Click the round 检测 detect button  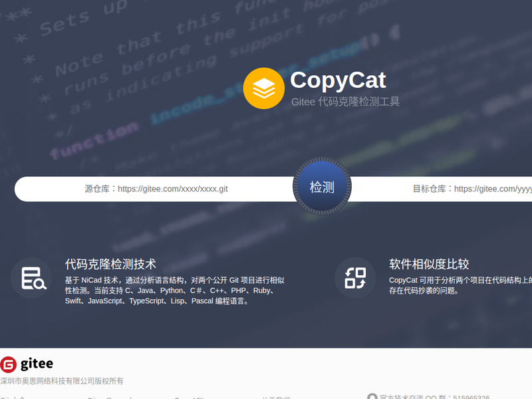(322, 187)
